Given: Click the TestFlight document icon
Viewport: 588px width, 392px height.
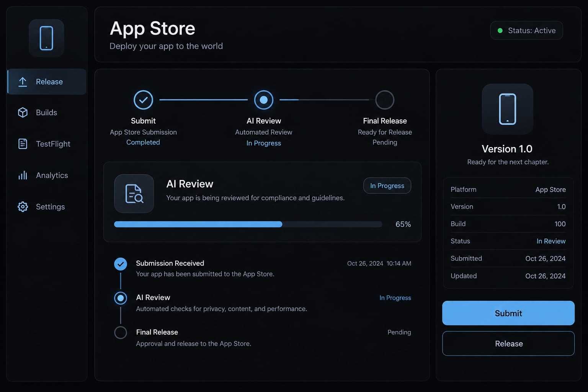Looking at the screenshot, I should coord(23,144).
